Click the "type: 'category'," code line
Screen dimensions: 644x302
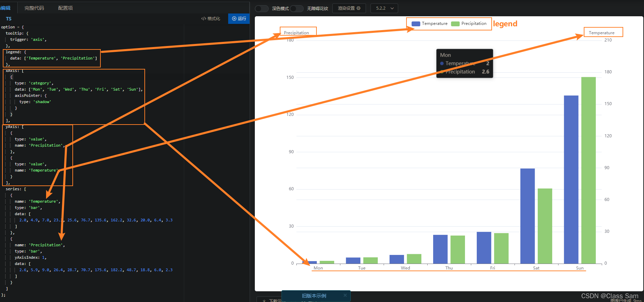(x=34, y=83)
